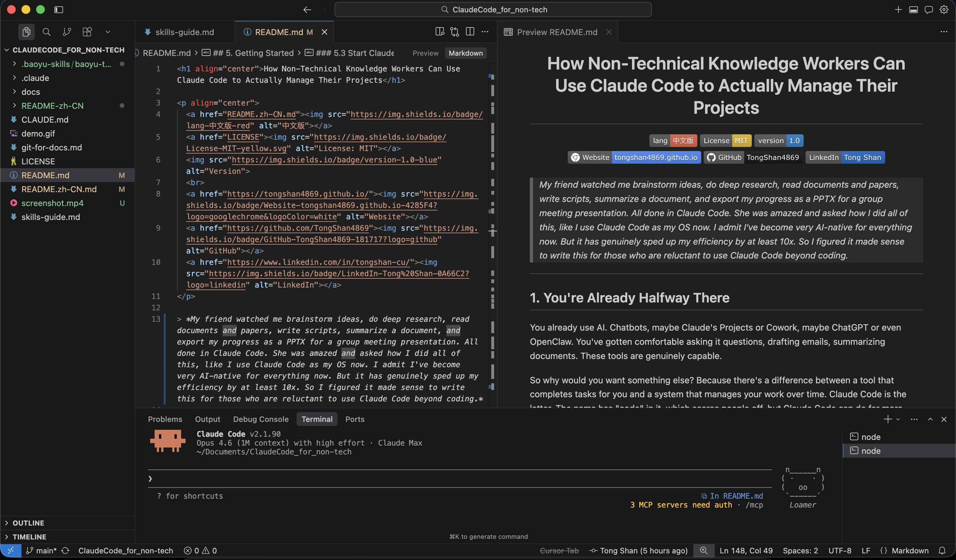Click the compare changes icon on the toolbar
956x560 pixels.
pos(455,32)
